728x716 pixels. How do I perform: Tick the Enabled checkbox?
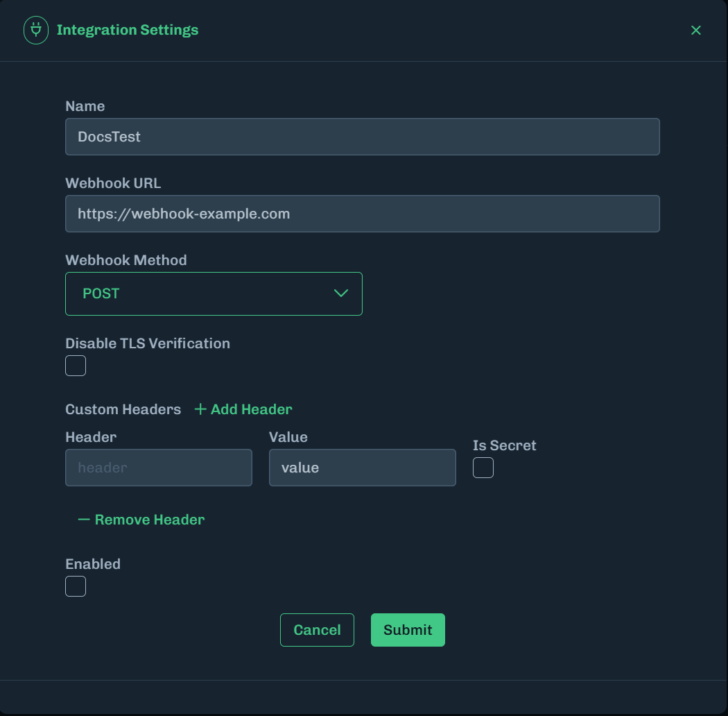click(x=76, y=586)
